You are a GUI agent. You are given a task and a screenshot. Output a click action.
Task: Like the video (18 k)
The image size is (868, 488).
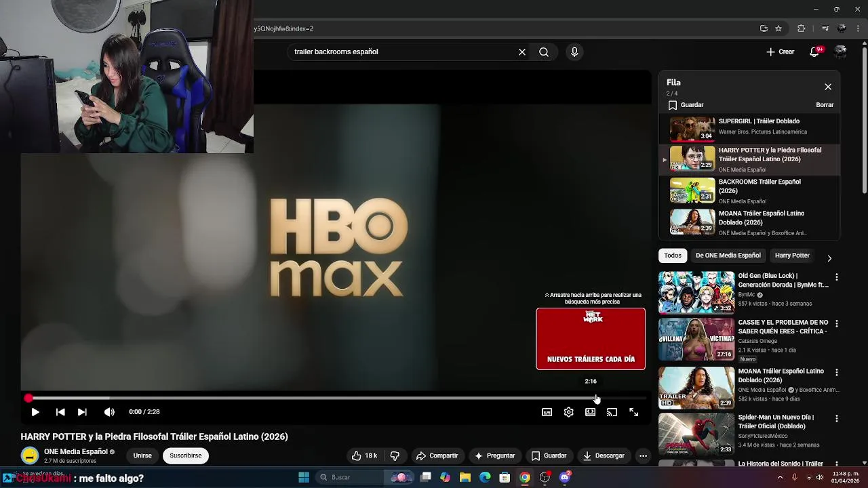(365, 455)
